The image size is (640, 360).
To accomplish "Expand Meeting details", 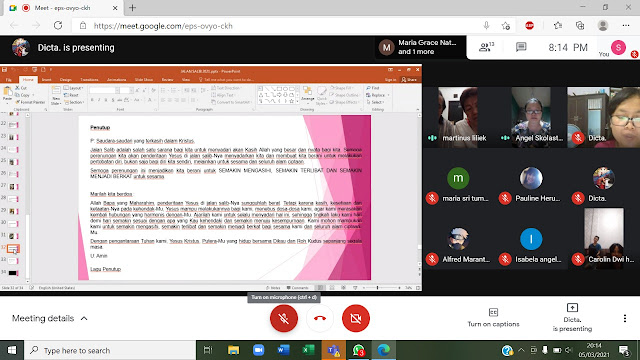I will pyautogui.click(x=49, y=318).
